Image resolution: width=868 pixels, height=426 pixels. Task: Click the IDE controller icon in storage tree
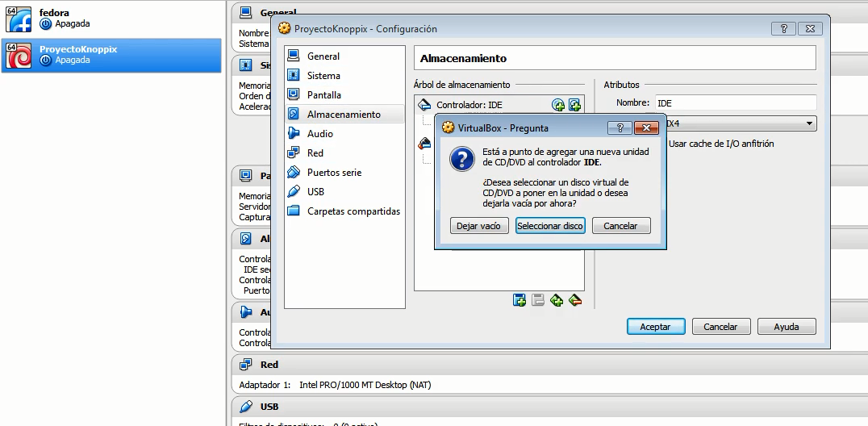pyautogui.click(x=424, y=105)
